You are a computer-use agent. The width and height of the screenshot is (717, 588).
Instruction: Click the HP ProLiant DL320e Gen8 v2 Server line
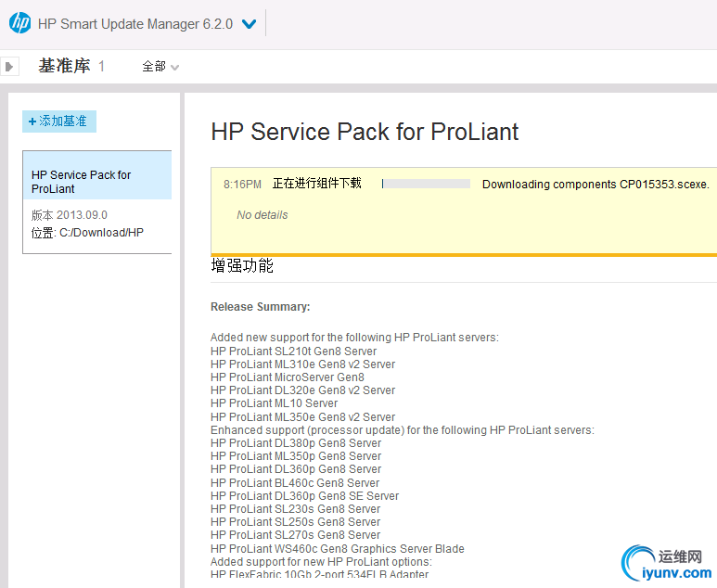302,390
